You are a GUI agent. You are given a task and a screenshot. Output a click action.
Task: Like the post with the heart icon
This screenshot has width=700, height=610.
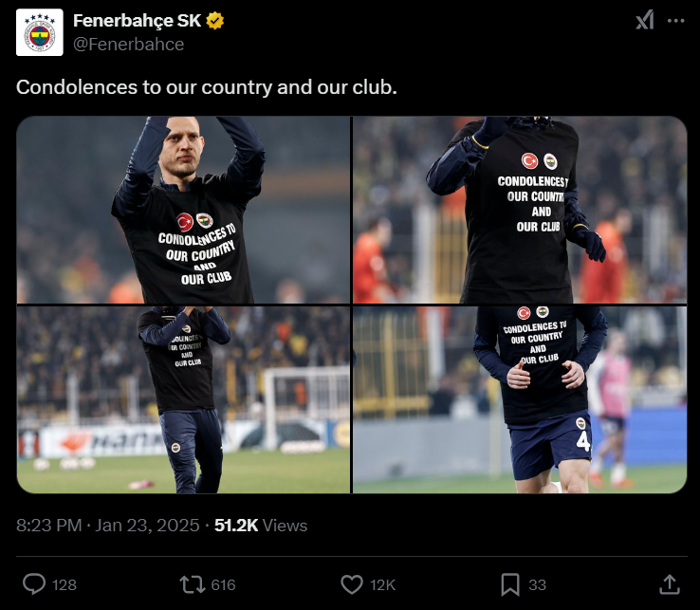[352, 583]
